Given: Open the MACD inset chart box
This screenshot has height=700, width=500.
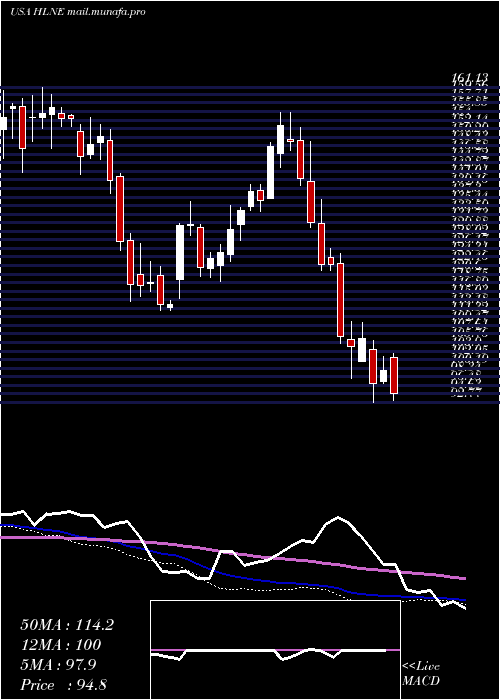Looking at the screenshot, I should pos(275,650).
